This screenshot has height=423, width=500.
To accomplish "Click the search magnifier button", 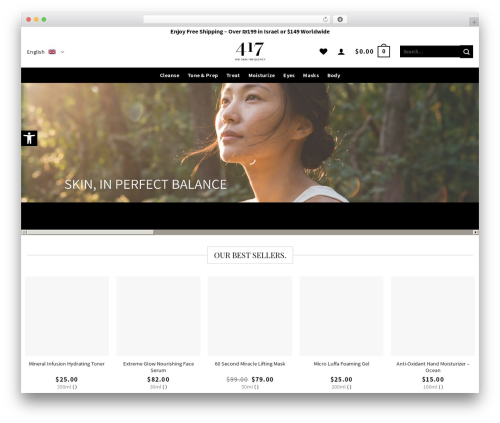I will pyautogui.click(x=466, y=52).
